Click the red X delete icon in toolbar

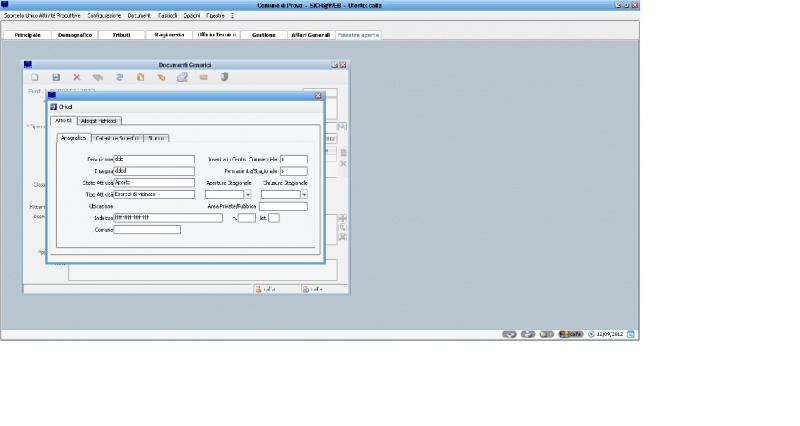(77, 78)
